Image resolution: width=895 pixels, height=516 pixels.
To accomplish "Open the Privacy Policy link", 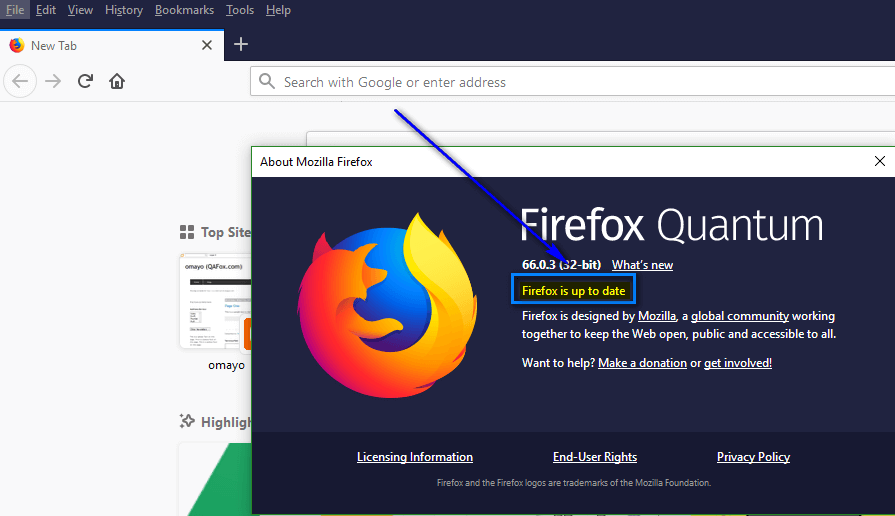I will pyautogui.click(x=753, y=457).
